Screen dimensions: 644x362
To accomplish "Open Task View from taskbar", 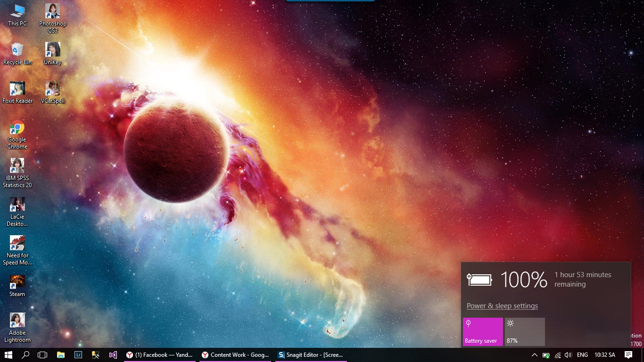I will click(x=42, y=355).
